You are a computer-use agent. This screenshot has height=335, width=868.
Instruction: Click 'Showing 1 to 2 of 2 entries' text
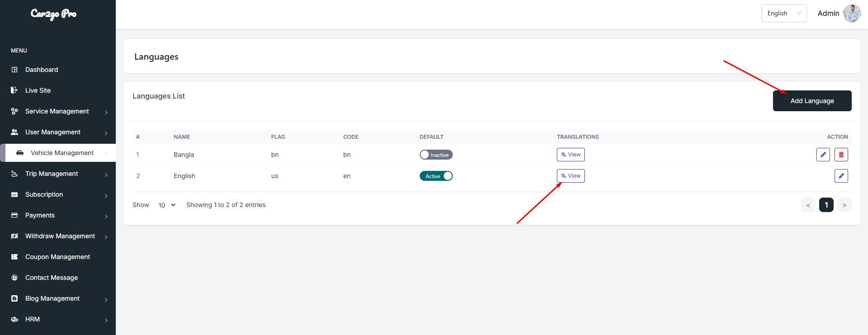(226, 205)
